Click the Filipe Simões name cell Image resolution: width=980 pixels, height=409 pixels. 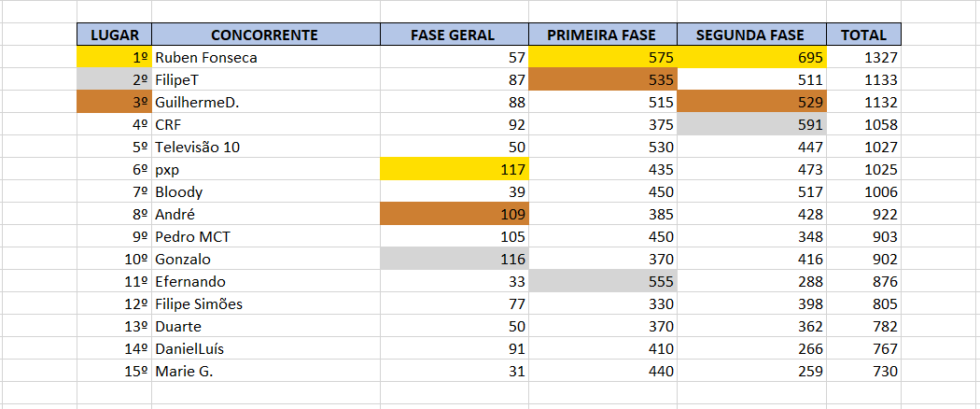point(266,303)
